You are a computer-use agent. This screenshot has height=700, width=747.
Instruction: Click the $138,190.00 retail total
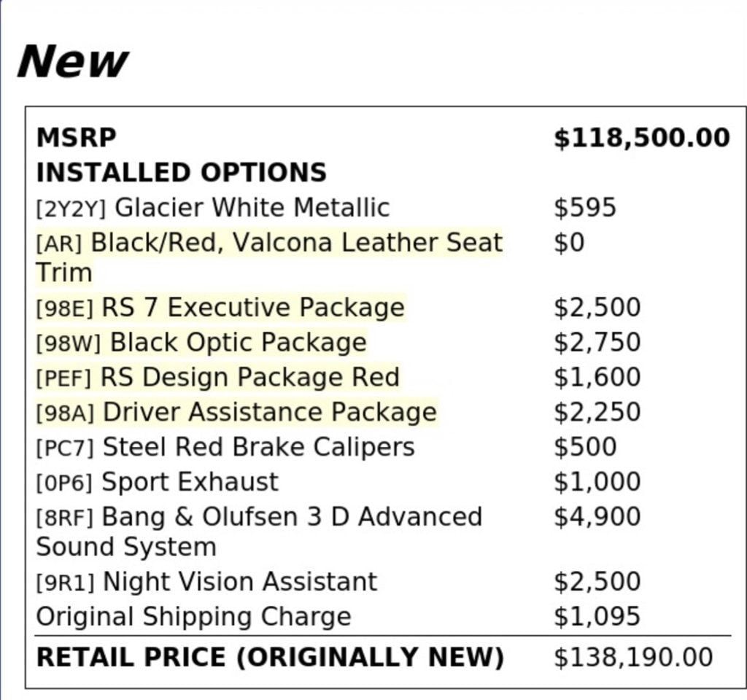633,657
